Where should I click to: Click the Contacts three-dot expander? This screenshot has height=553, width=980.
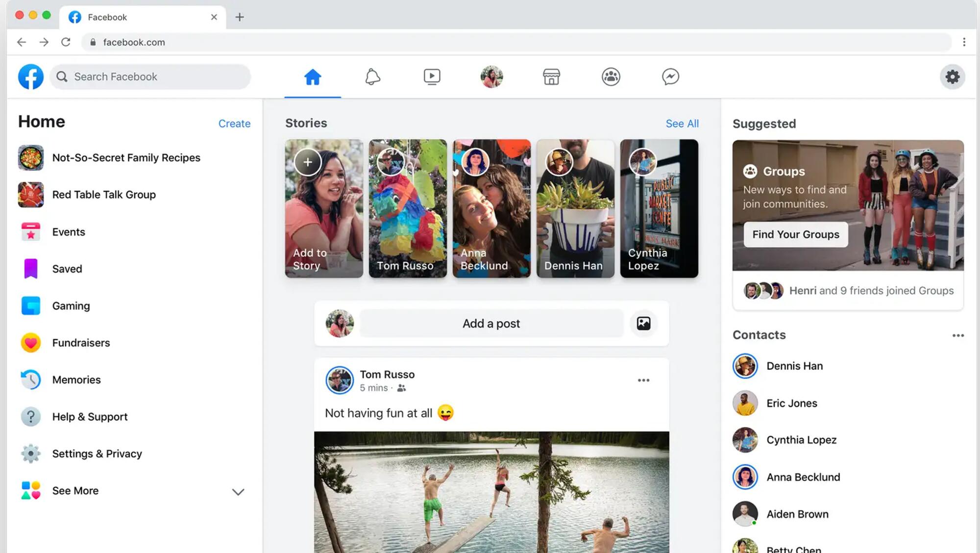(x=957, y=335)
